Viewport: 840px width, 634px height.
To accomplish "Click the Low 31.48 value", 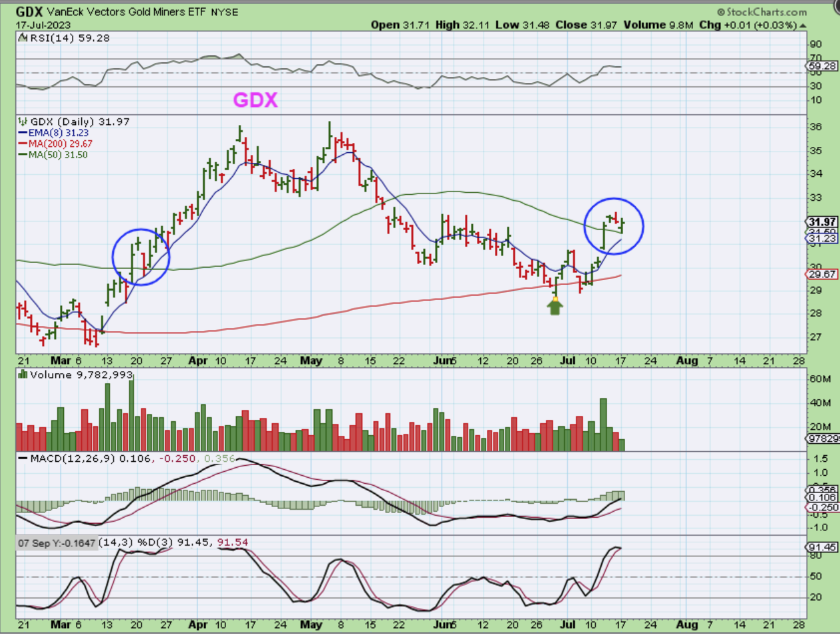I will tap(523, 25).
